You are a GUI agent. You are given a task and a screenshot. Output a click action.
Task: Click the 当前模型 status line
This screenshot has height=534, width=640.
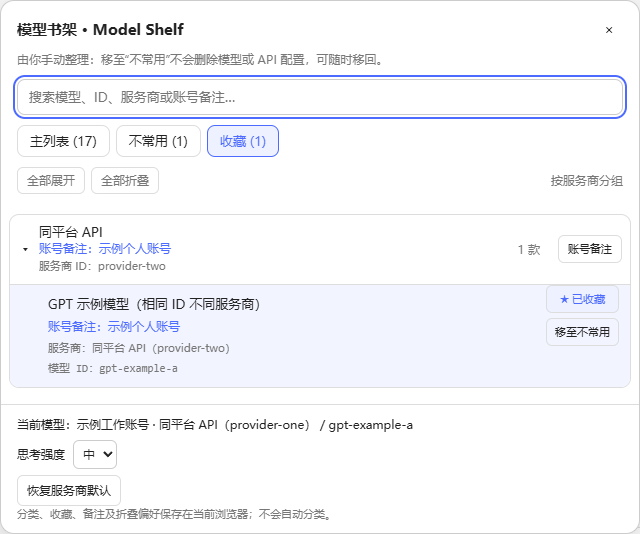[x=215, y=425]
